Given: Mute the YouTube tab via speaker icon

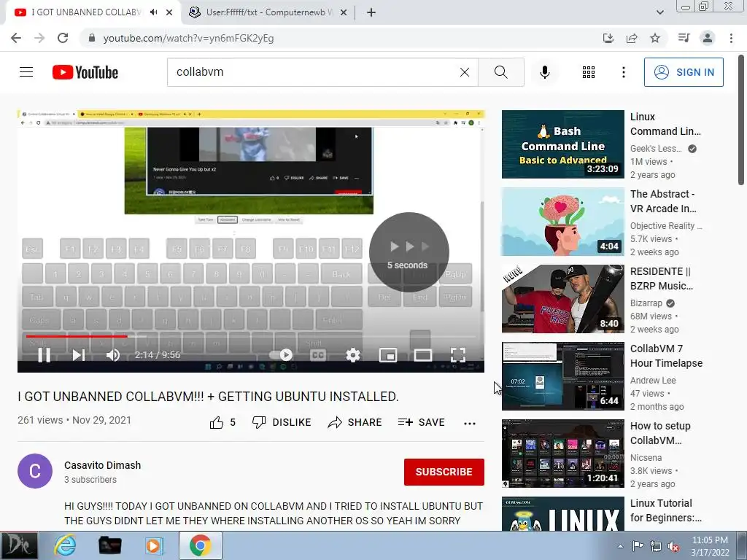Looking at the screenshot, I should coord(153,12).
